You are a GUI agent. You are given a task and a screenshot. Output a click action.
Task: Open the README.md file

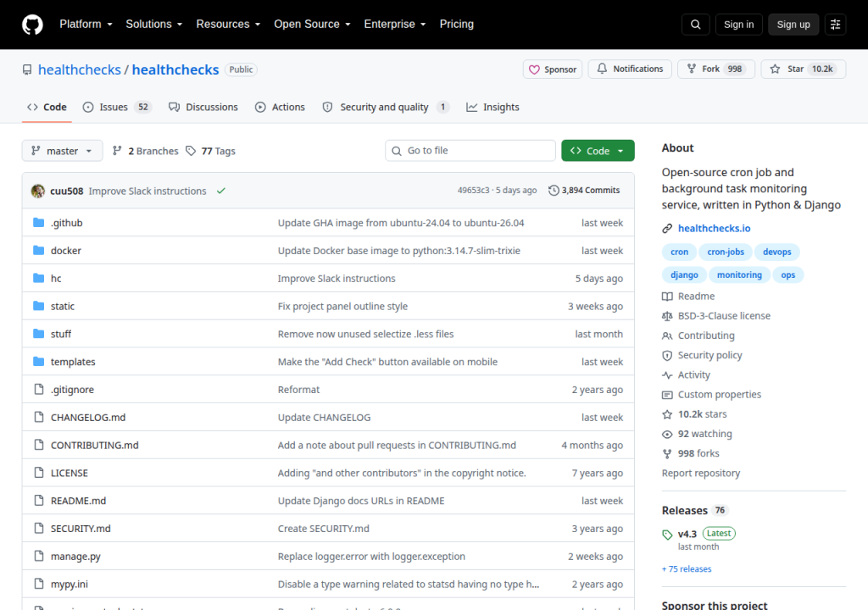click(78, 501)
